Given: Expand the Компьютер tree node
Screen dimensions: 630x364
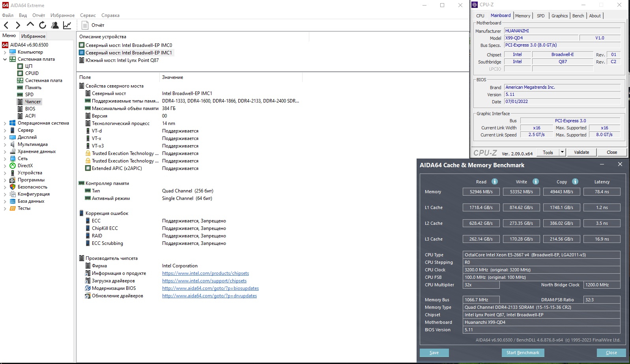Looking at the screenshot, I should tap(5, 52).
